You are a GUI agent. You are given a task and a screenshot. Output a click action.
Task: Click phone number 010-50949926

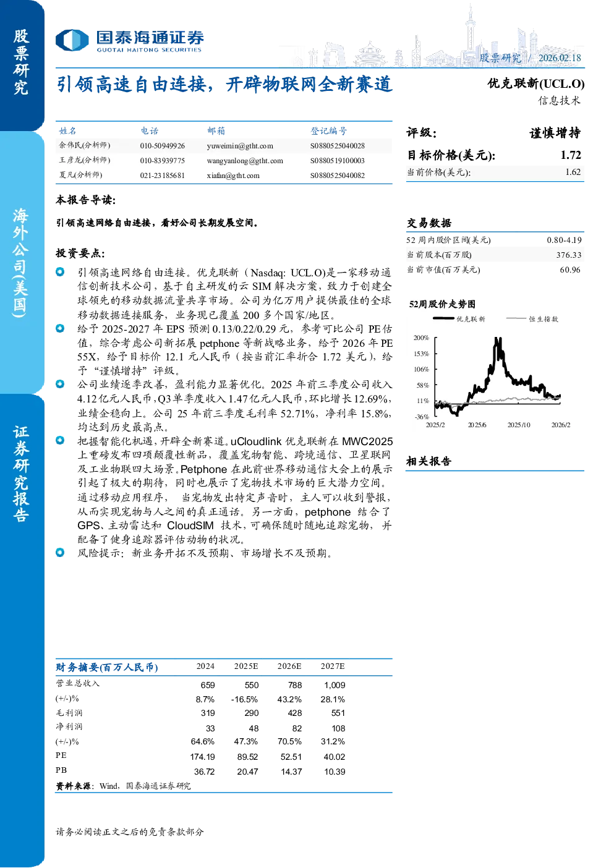tap(163, 146)
